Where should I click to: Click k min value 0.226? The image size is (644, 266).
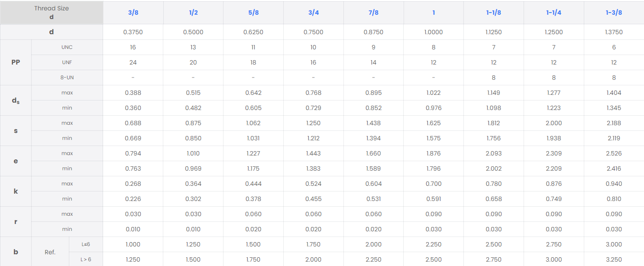coord(133,199)
